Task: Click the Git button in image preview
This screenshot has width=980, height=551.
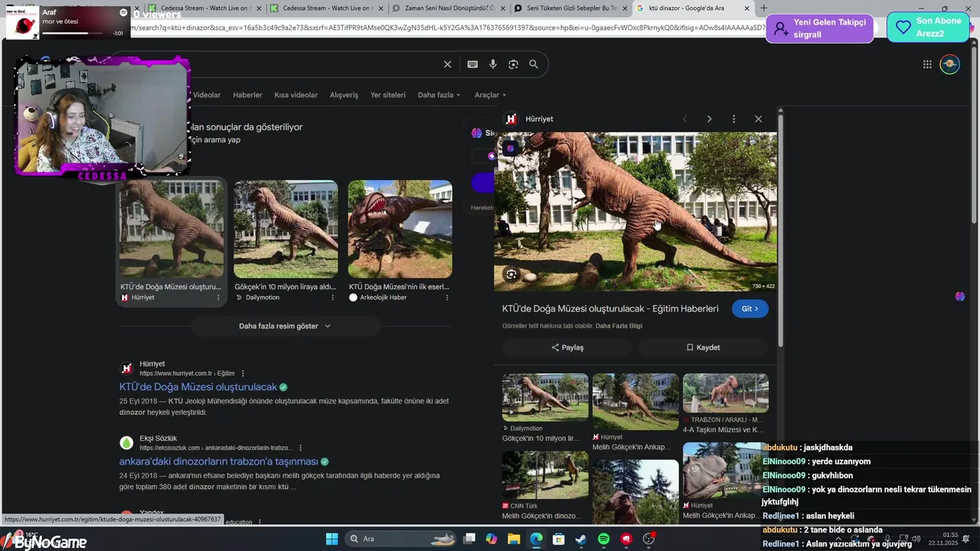Action: coord(750,308)
